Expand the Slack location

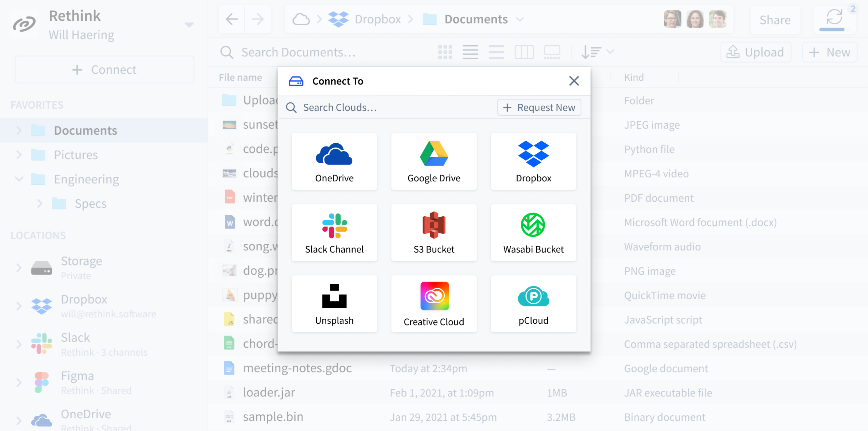tap(19, 344)
